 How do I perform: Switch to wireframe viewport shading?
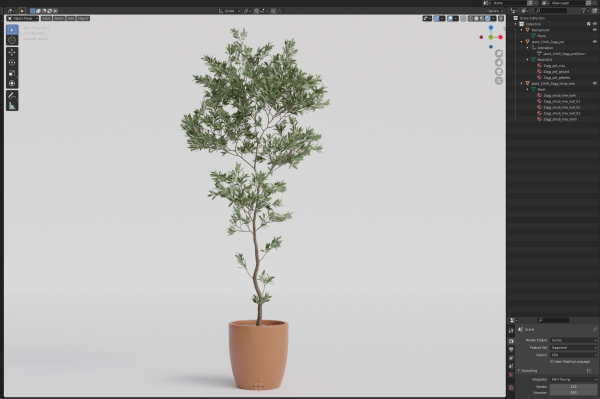tap(471, 18)
